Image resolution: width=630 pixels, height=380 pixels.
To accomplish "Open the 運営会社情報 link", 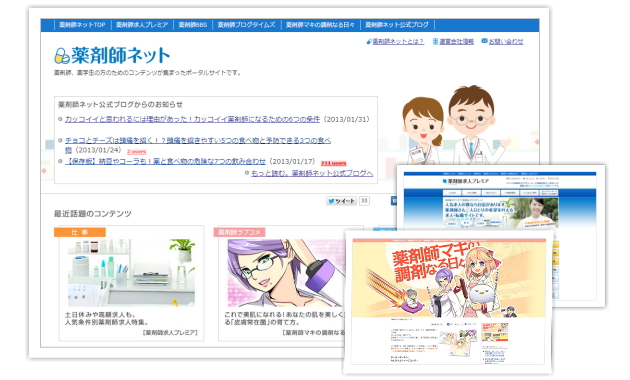I will [456, 41].
